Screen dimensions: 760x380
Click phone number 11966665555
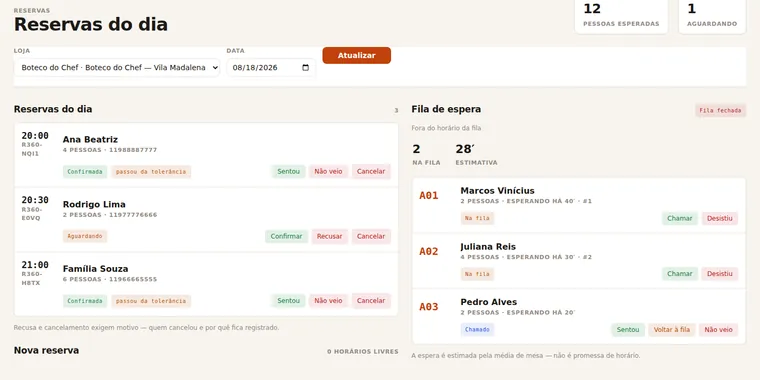click(x=133, y=280)
